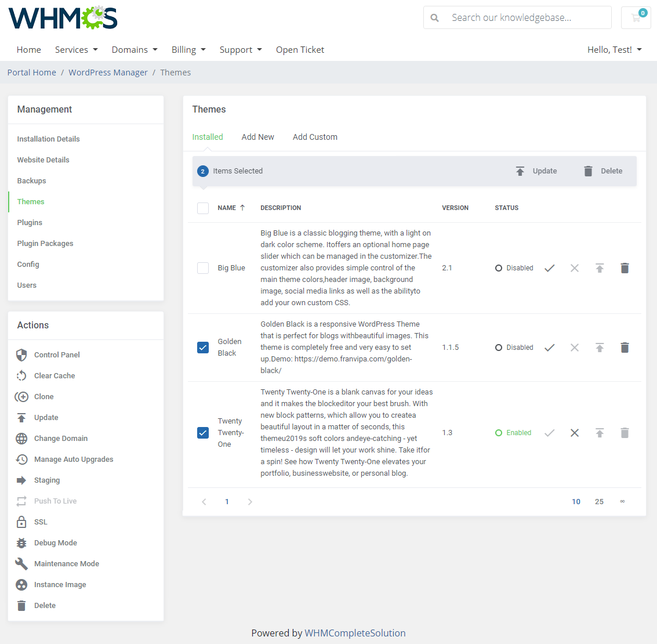
Task: Toggle the select-all checkbox in table header
Action: pos(203,208)
